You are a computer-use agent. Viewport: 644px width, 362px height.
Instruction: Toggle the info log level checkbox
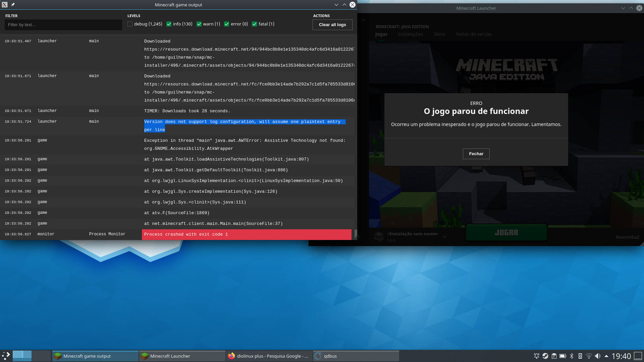point(169,24)
